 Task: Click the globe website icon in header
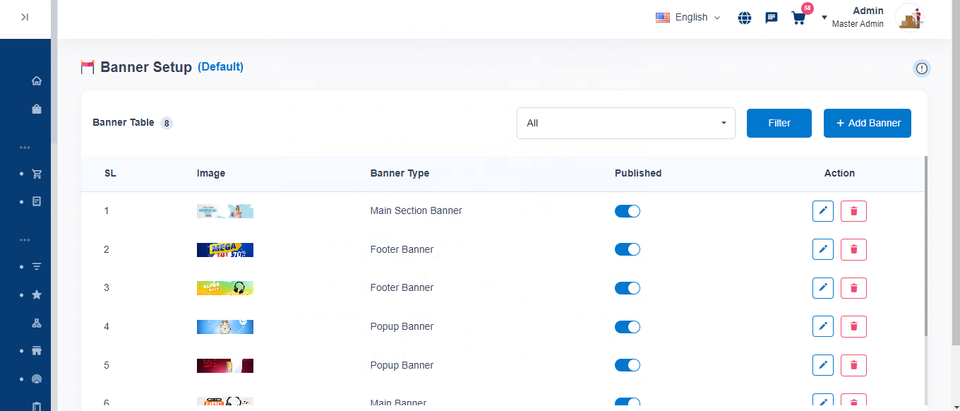coord(745,17)
